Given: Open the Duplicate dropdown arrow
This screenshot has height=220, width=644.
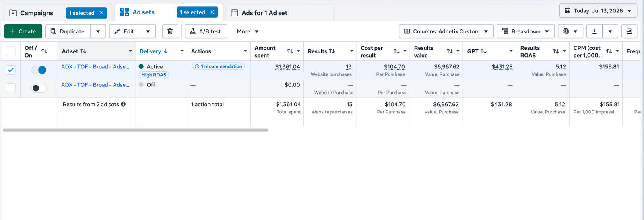Looking at the screenshot, I should 98,31.
